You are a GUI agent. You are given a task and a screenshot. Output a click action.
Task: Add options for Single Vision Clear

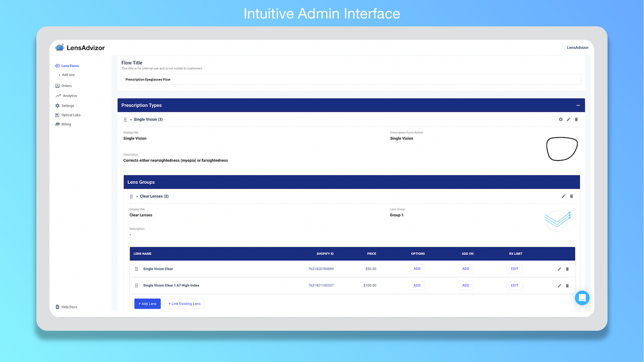click(417, 269)
